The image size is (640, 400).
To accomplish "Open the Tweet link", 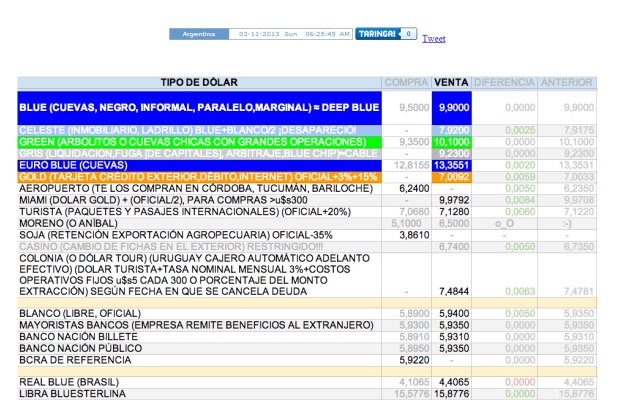I will tap(433, 39).
